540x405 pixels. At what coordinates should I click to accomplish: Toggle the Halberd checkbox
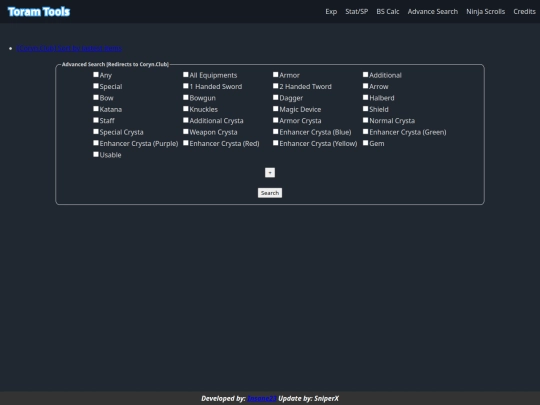(366, 97)
